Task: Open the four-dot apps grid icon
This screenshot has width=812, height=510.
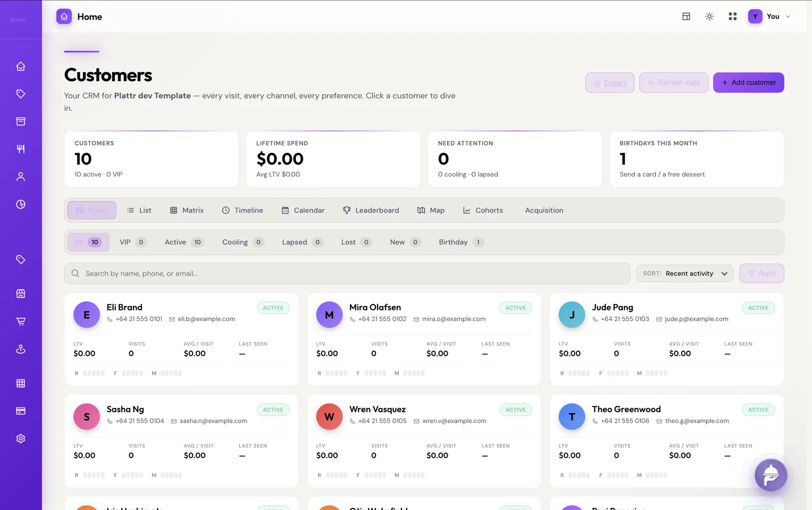Action: tap(732, 16)
